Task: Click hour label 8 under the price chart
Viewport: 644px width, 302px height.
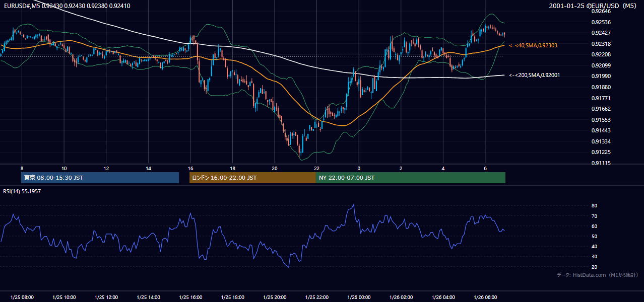Action: click(22, 168)
